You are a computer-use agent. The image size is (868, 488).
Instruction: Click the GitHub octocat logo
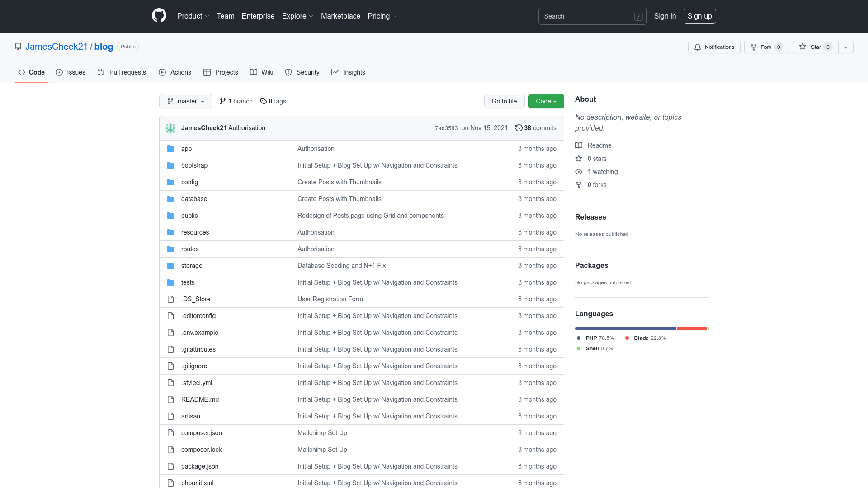click(159, 16)
